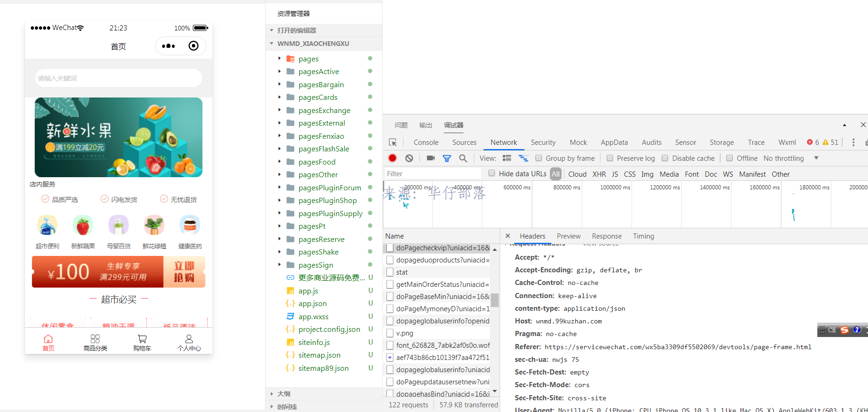868x412 pixels.
Task: Switch to the Console tab
Action: tap(426, 142)
